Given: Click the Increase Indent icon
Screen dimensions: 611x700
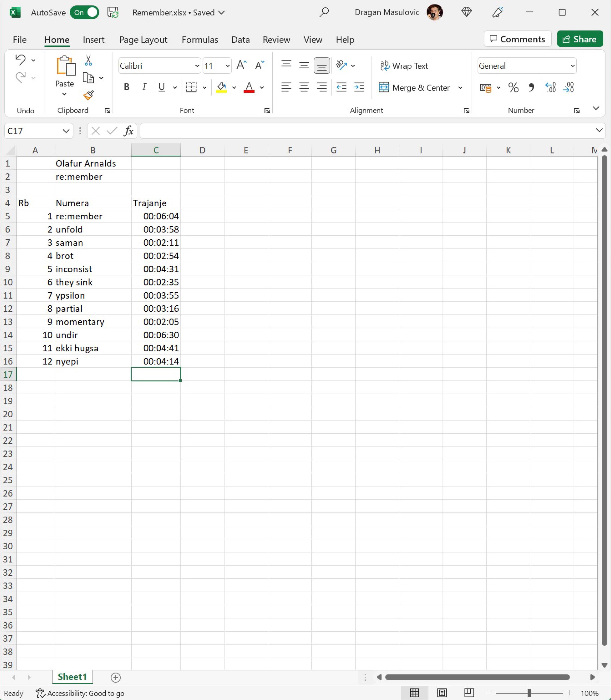Looking at the screenshot, I should click(359, 88).
